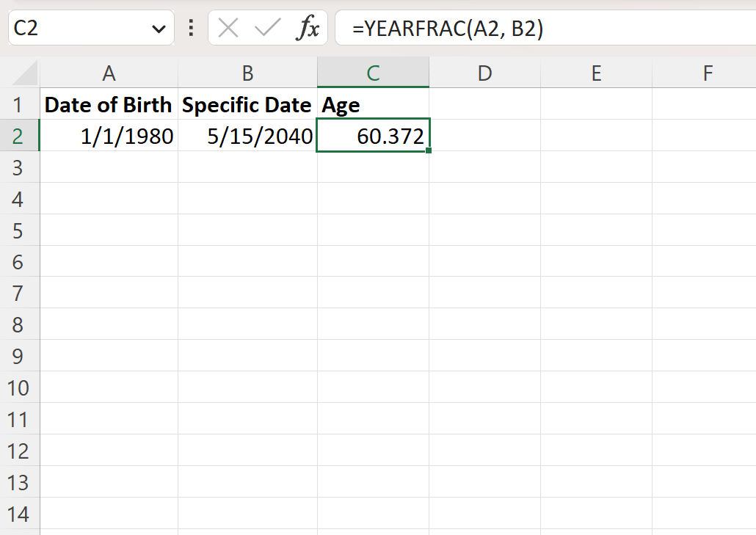Select the Name Box showing C2
Image resolution: width=756 pixels, height=535 pixels.
point(73,28)
